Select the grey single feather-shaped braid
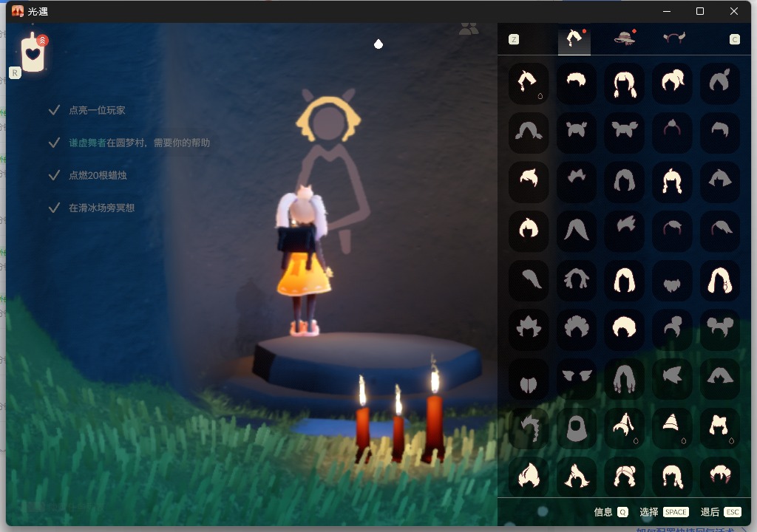The width and height of the screenshot is (757, 532). [529, 281]
